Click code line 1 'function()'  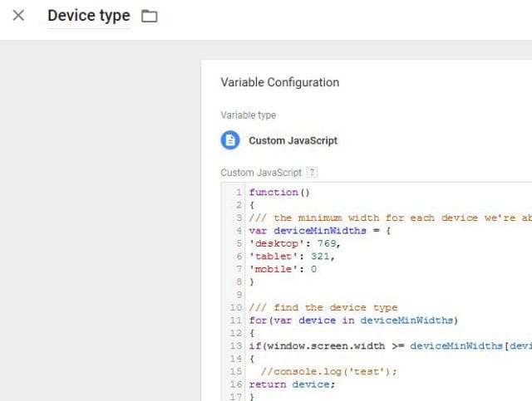click(x=279, y=192)
